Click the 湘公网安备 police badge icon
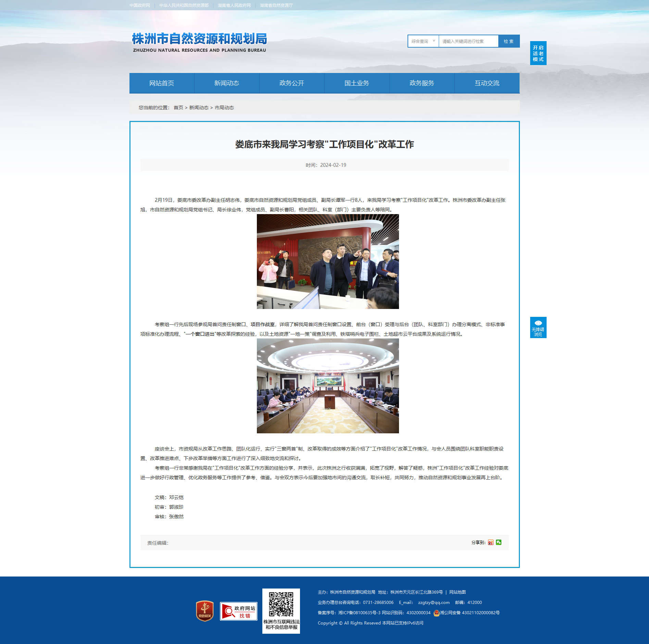This screenshot has height=644, width=649. pyautogui.click(x=436, y=613)
